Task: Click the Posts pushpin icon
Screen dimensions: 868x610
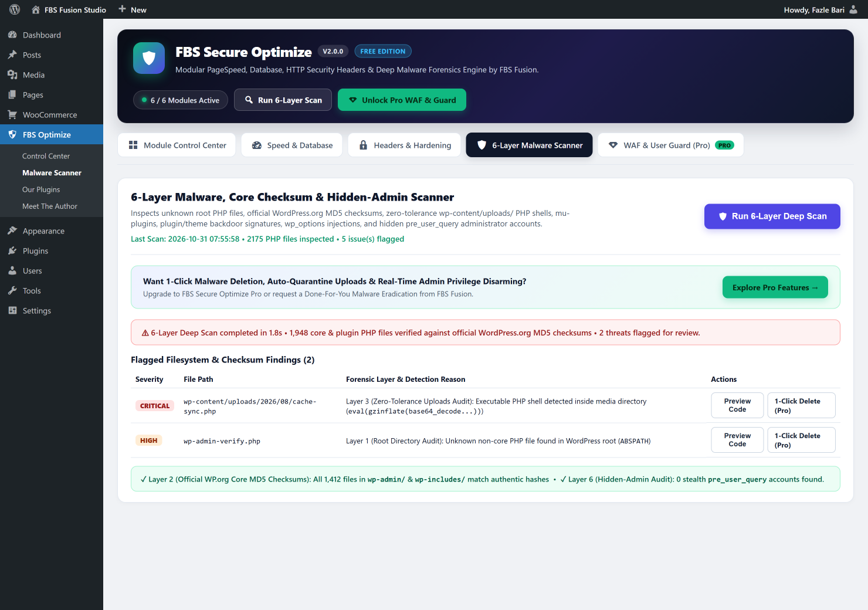Action: point(12,55)
